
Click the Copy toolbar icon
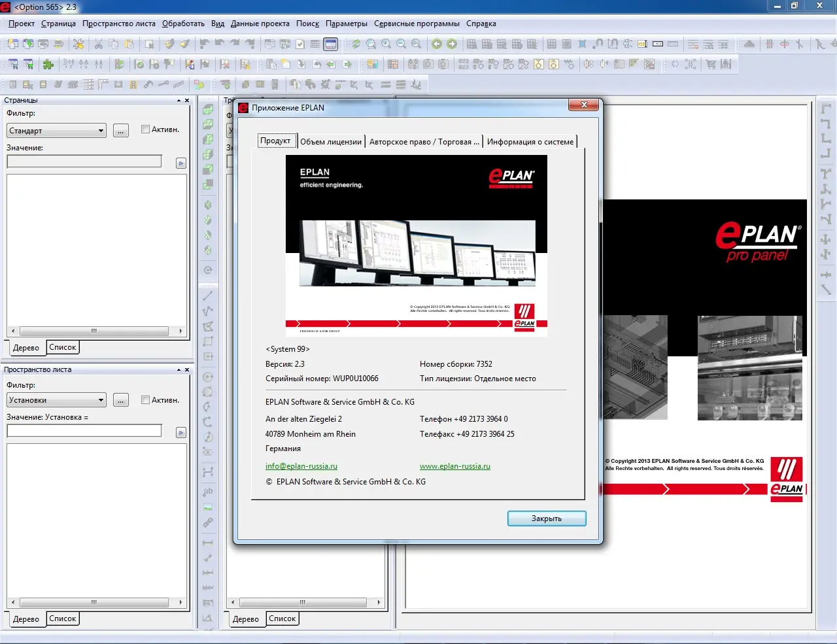pos(113,44)
